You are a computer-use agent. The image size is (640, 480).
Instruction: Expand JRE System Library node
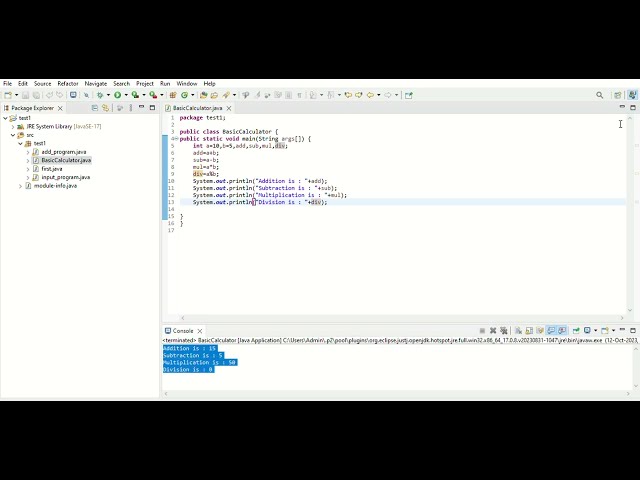click(13, 127)
